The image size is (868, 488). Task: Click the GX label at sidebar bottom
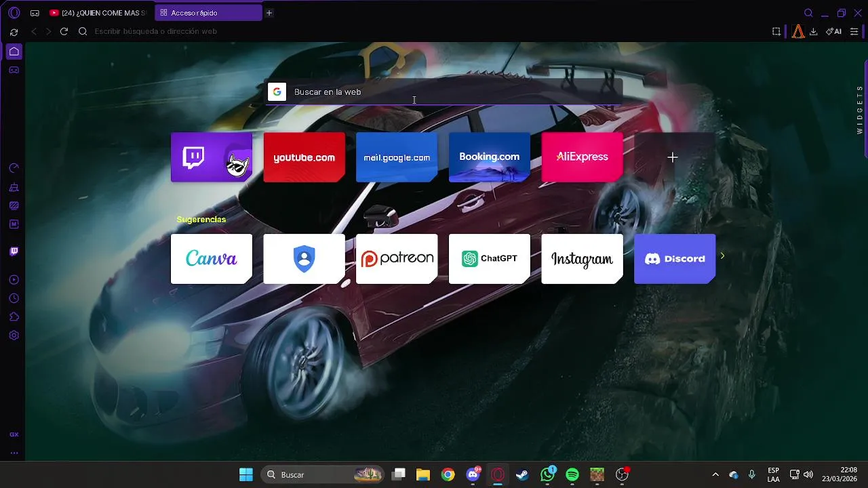point(14,434)
